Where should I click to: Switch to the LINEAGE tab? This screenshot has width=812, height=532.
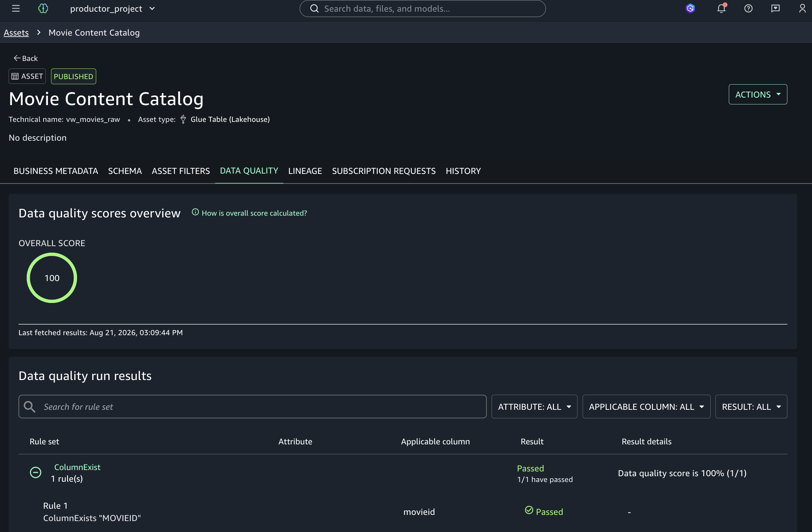pos(305,171)
